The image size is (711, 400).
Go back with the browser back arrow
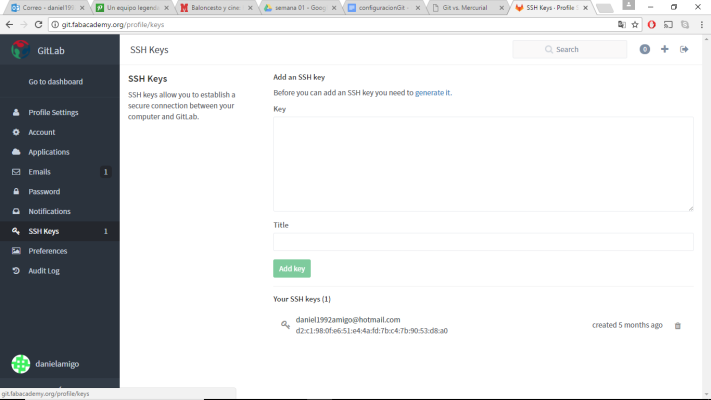10,24
